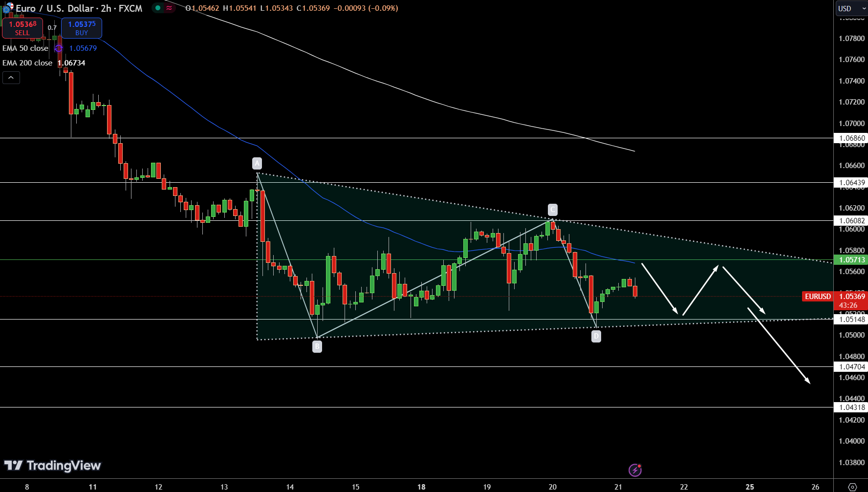The width and height of the screenshot is (868, 492).
Task: Click the green market-open status dot
Action: click(158, 8)
